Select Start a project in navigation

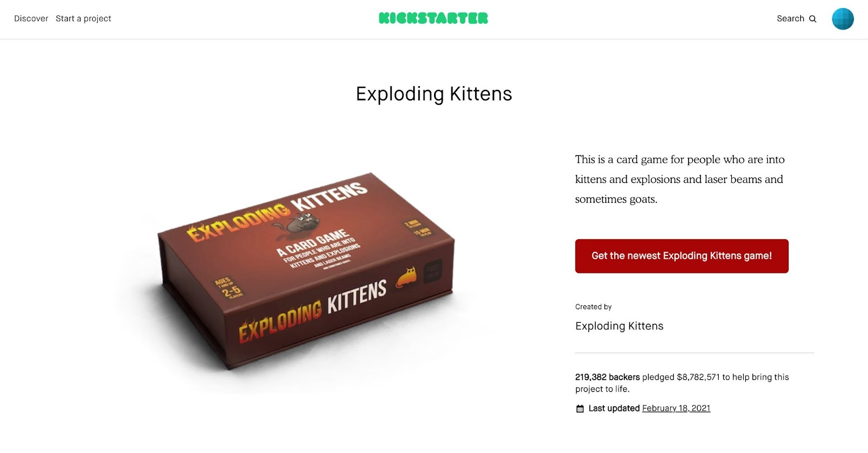pos(84,18)
